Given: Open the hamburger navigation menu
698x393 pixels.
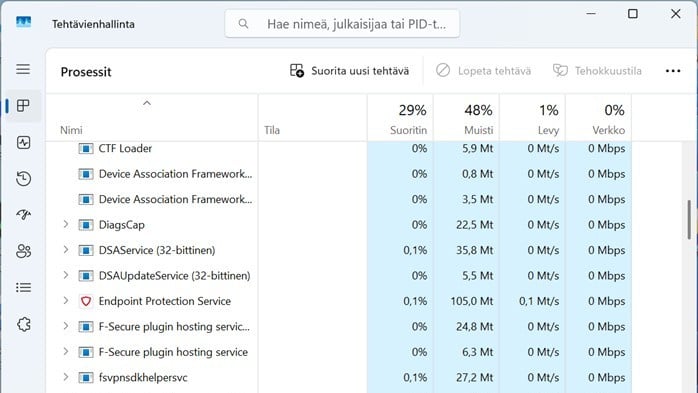Looking at the screenshot, I should [x=23, y=69].
